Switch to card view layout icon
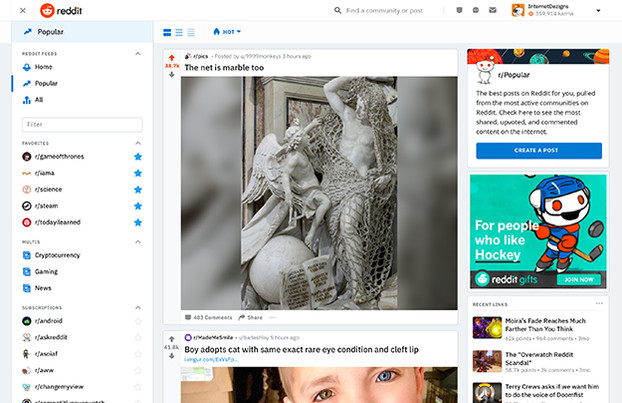This screenshot has width=622, height=403. tap(167, 32)
